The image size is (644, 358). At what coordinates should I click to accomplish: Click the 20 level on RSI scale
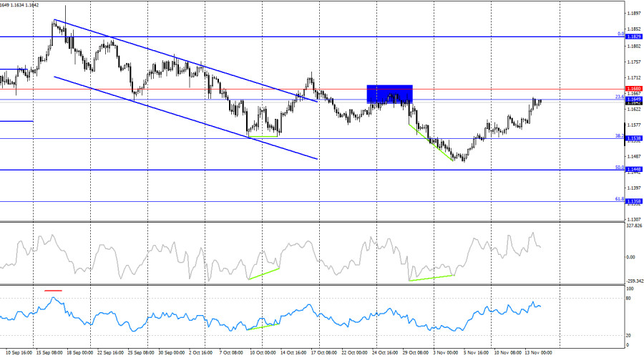(628, 335)
